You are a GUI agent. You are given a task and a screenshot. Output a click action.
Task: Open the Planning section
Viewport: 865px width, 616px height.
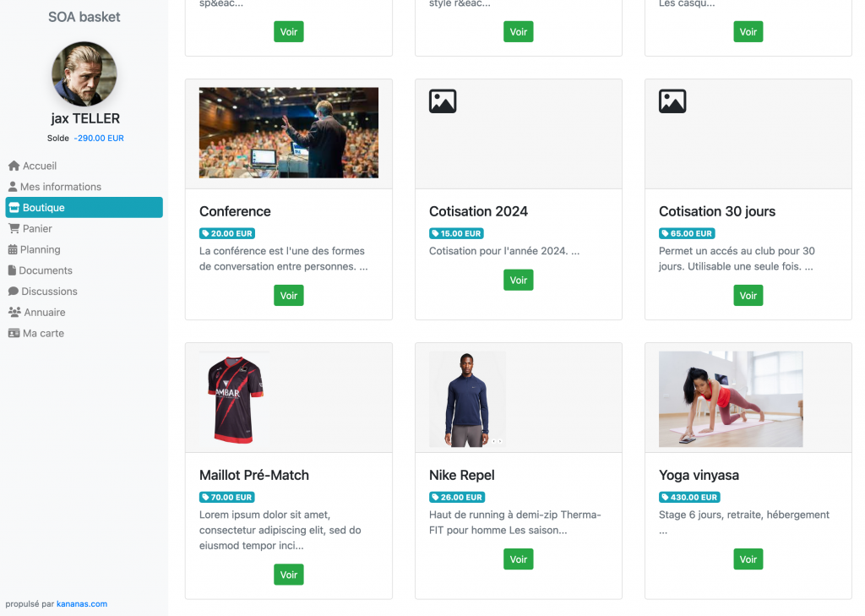tap(84, 249)
